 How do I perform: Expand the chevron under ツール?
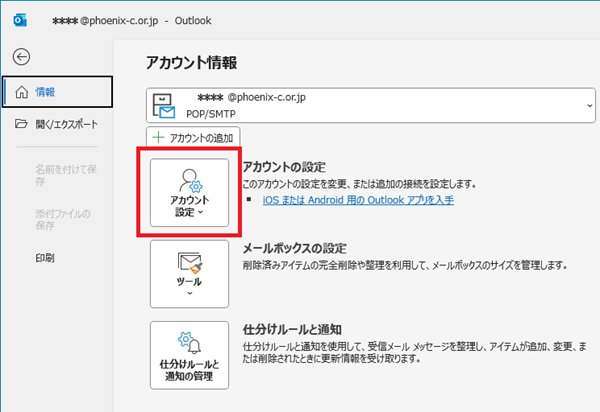point(189,295)
